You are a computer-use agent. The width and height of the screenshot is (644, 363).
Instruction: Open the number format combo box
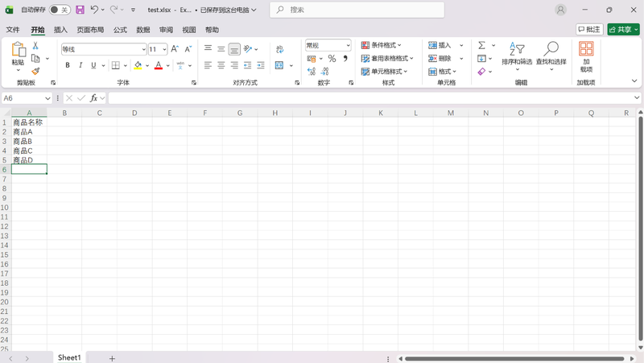point(328,45)
